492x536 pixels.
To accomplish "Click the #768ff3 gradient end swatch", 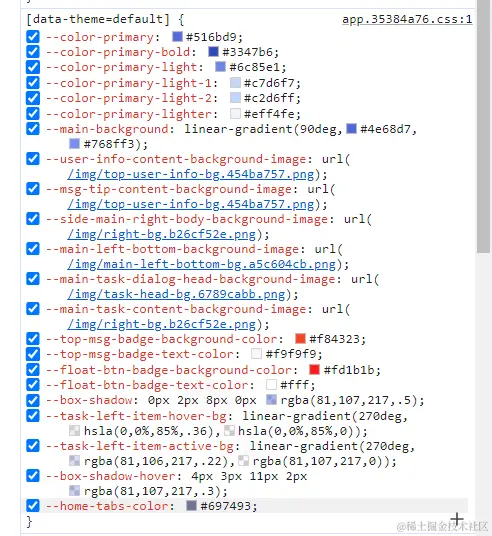I will coord(74,144).
